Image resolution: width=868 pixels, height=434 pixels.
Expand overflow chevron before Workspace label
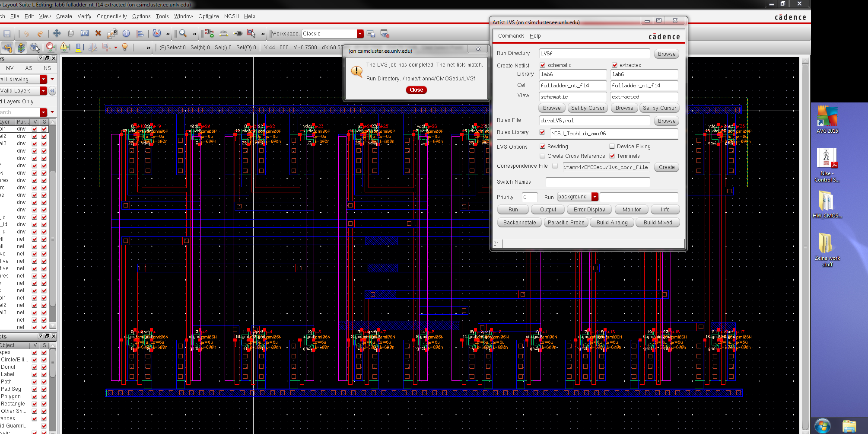pyautogui.click(x=263, y=34)
